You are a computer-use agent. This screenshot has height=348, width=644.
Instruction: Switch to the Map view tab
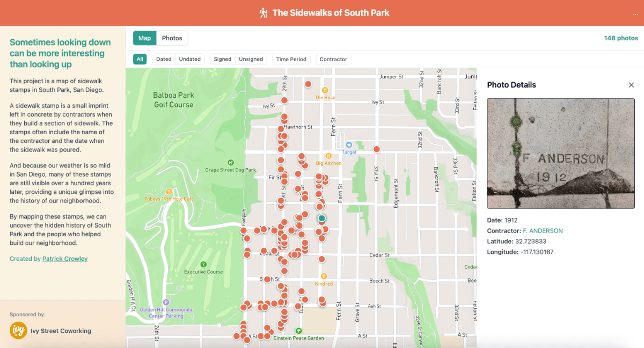point(145,38)
